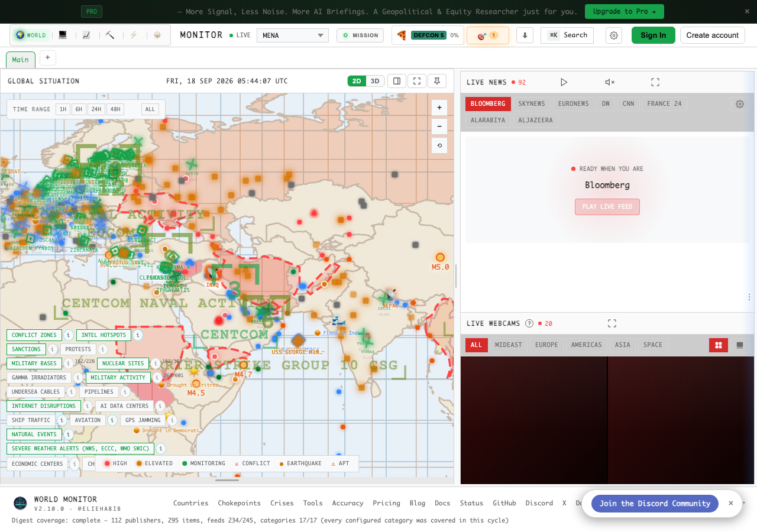Enable the Protests map layer
Screen dimensions: 757x532
click(x=78, y=349)
